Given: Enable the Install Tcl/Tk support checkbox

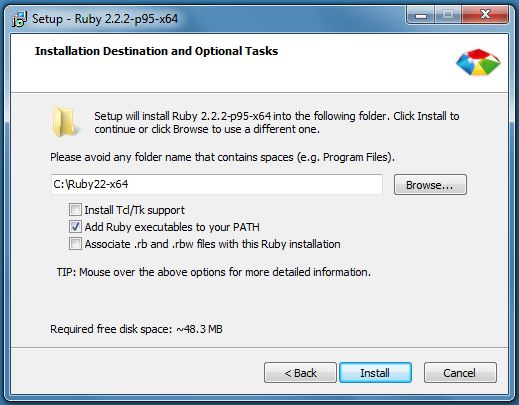Looking at the screenshot, I should pyautogui.click(x=75, y=210).
